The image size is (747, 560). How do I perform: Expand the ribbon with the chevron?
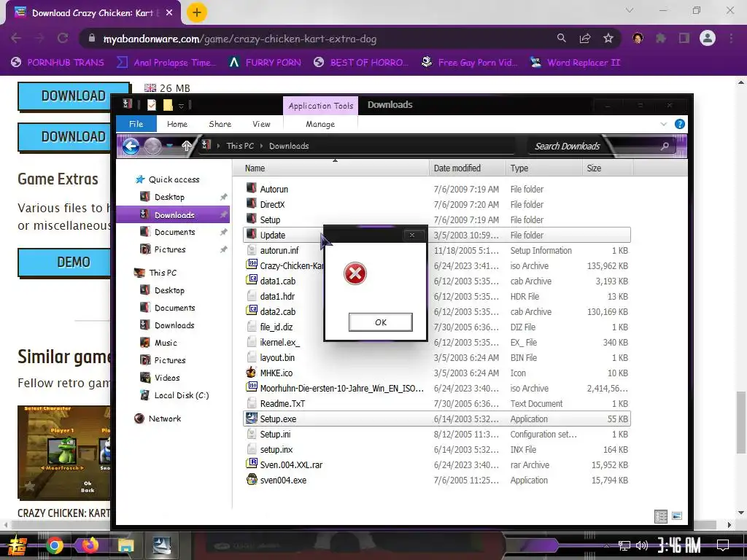664,124
